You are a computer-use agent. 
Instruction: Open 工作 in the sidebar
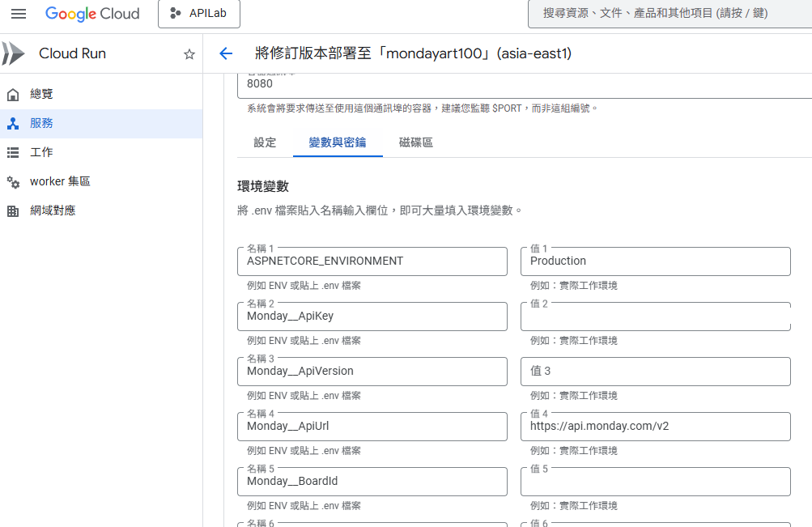click(x=101, y=152)
